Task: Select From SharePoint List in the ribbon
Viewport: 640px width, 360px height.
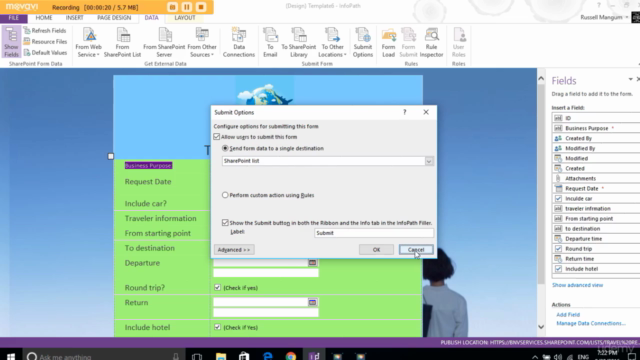Action: [x=122, y=42]
